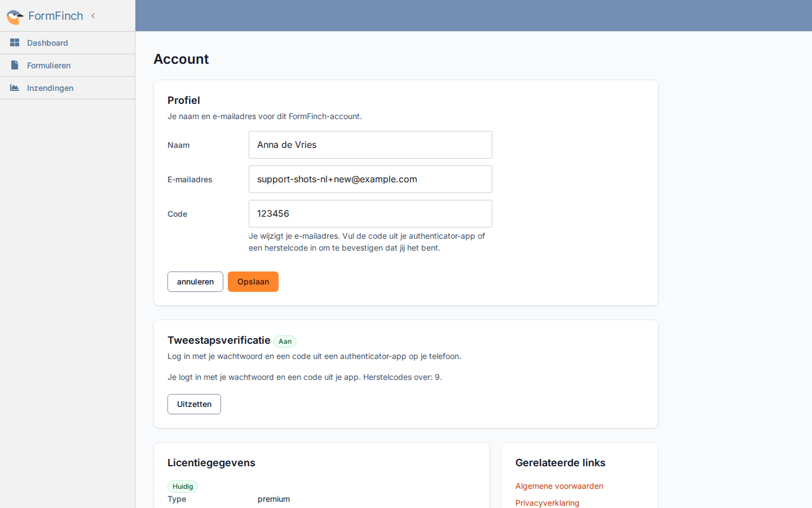Click the Formulieren document icon
This screenshot has height=508, width=812.
point(15,65)
